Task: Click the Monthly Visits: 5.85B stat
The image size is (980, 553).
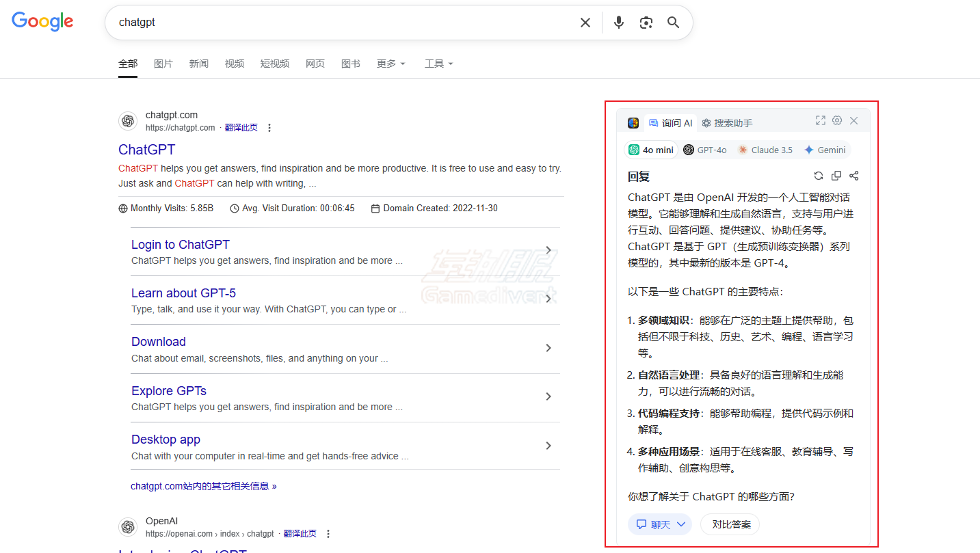Action: tap(166, 208)
